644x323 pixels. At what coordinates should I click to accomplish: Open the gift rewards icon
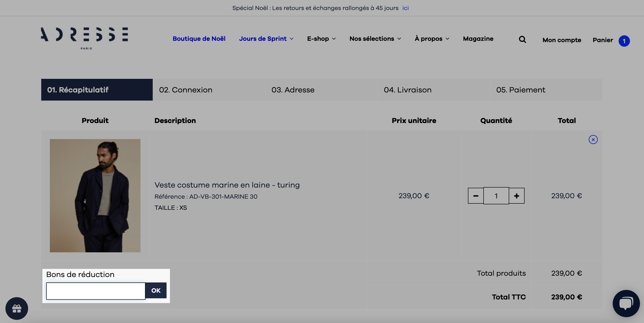(x=17, y=308)
